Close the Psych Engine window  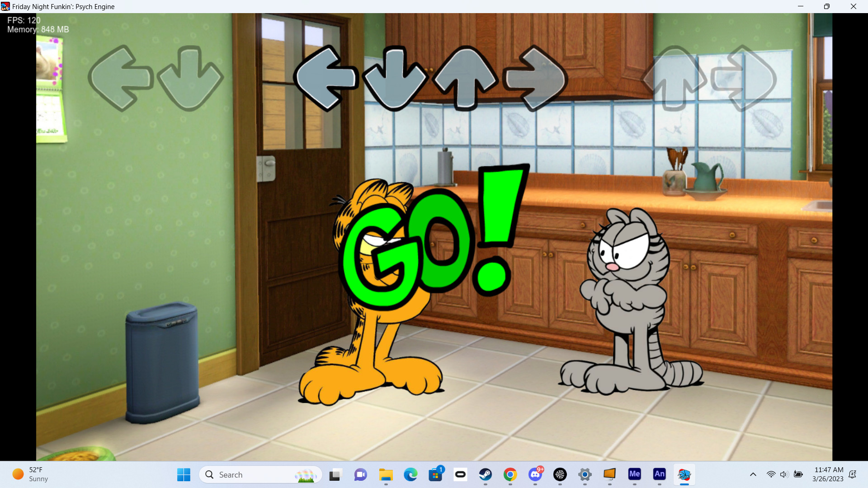point(854,6)
